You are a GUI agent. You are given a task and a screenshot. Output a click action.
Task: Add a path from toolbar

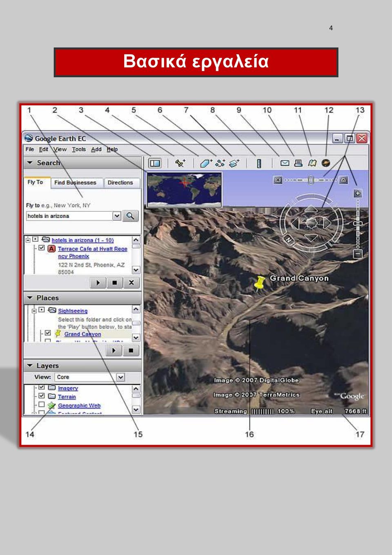220,163
